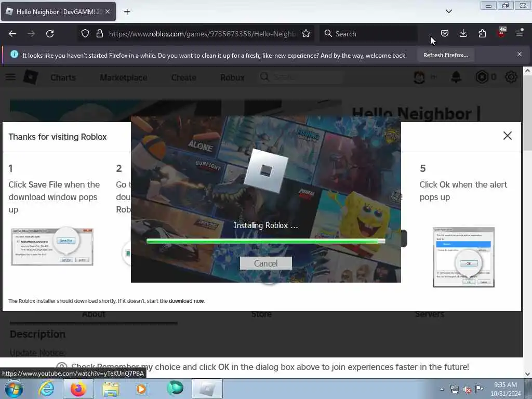Open Roblox settings gear icon
532x399 pixels.
511,77
